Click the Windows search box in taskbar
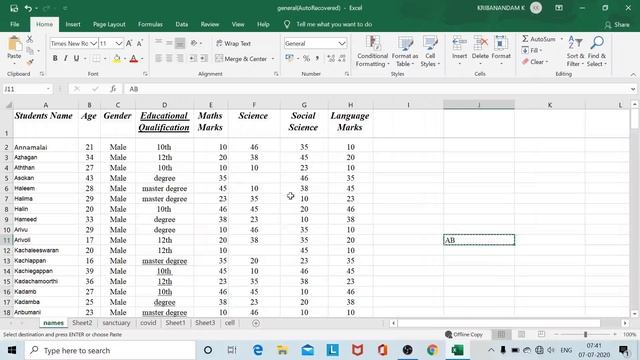This screenshot has width=640, height=360. [x=110, y=350]
